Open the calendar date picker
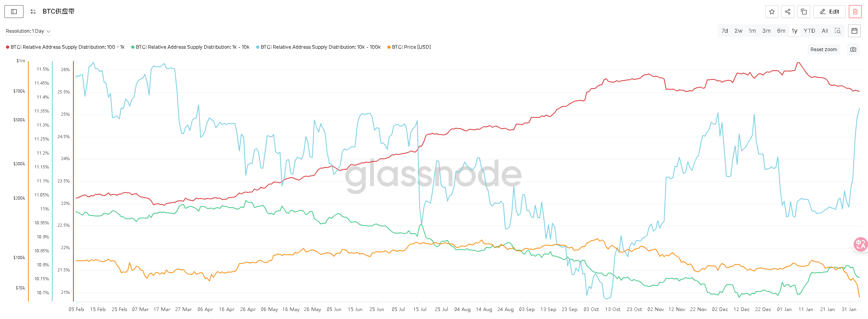The height and width of the screenshot is (319, 868). (x=854, y=31)
